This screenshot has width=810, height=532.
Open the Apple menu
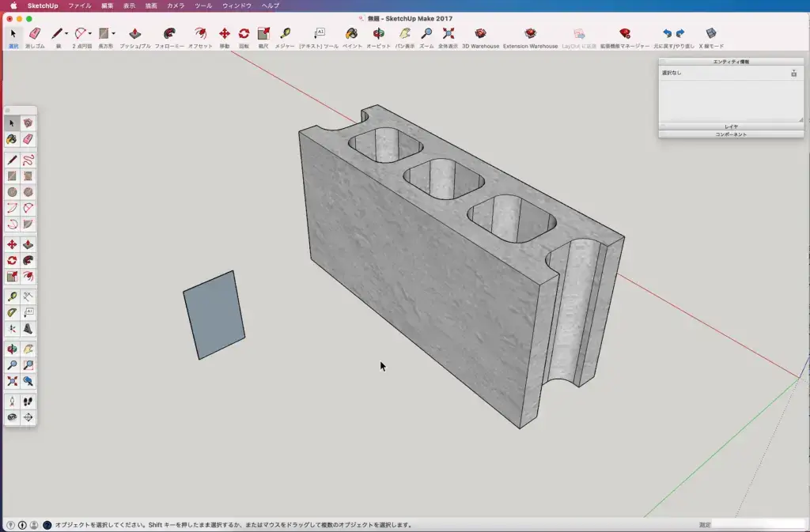[x=13, y=6]
